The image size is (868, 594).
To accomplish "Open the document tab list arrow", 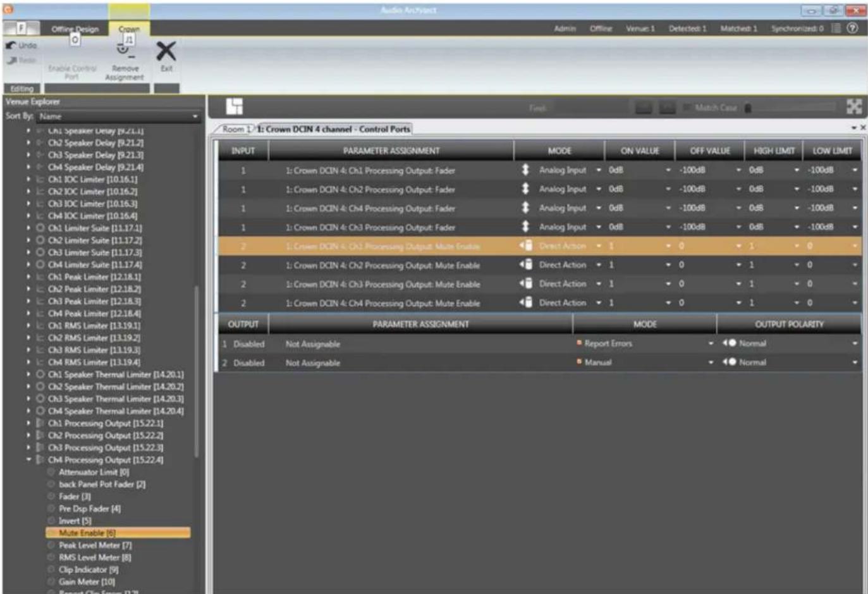I will [853, 128].
